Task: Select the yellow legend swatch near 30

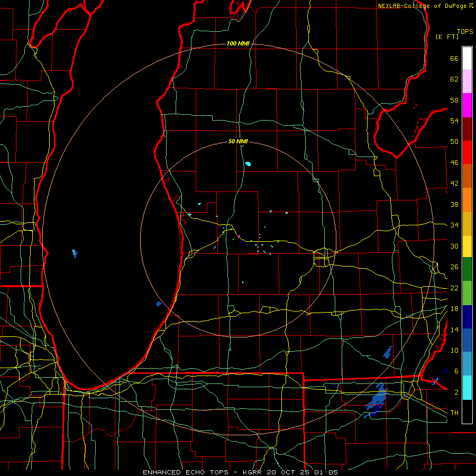Action: pyautogui.click(x=467, y=246)
